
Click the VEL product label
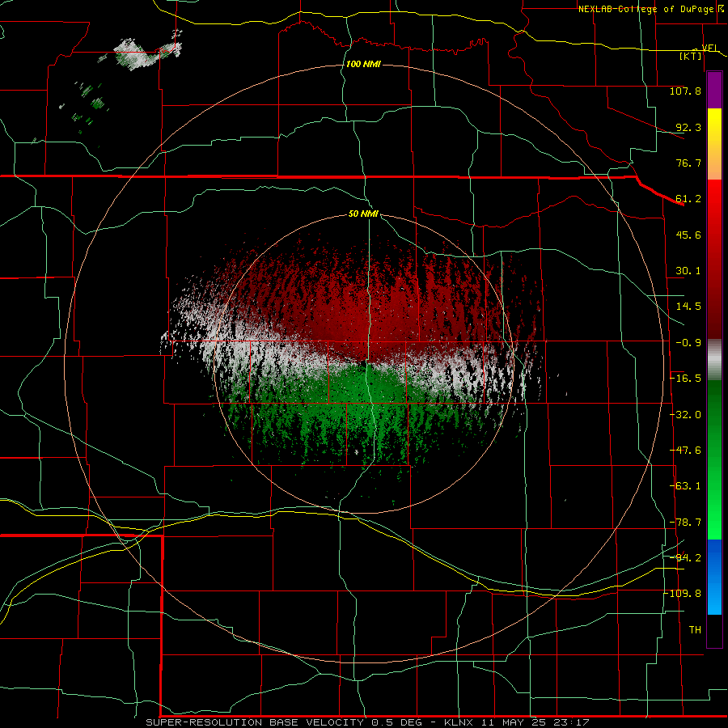[709, 49]
